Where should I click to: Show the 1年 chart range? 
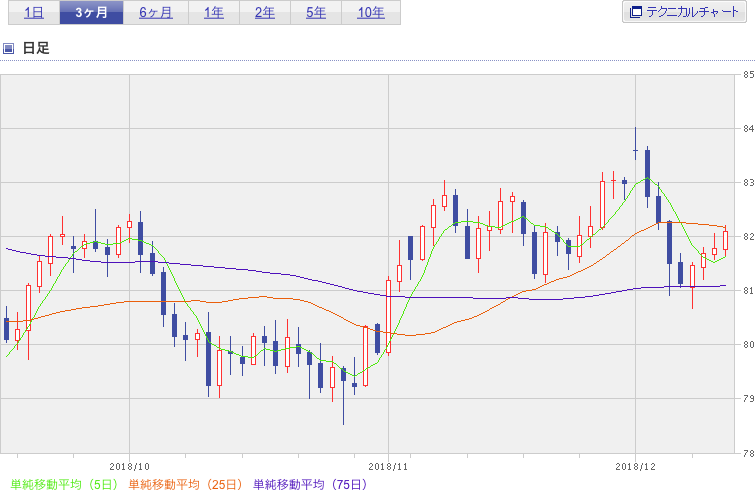(214, 13)
